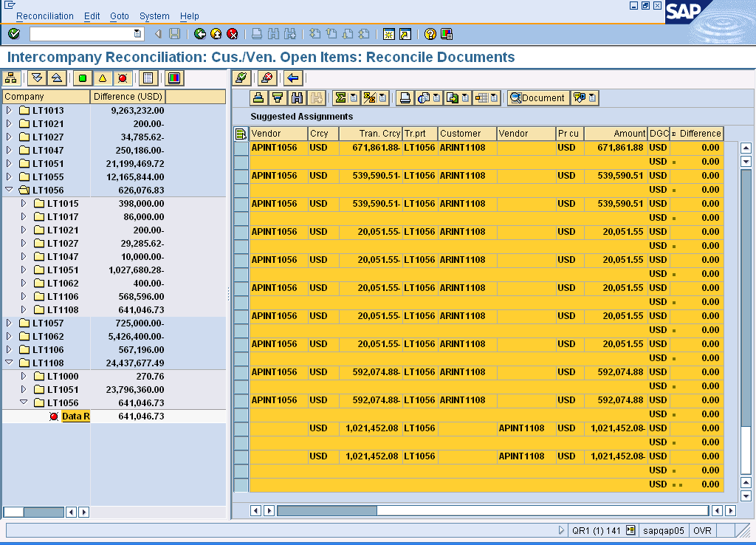
Task: Click the green Back arrow icon
Action: click(199, 34)
